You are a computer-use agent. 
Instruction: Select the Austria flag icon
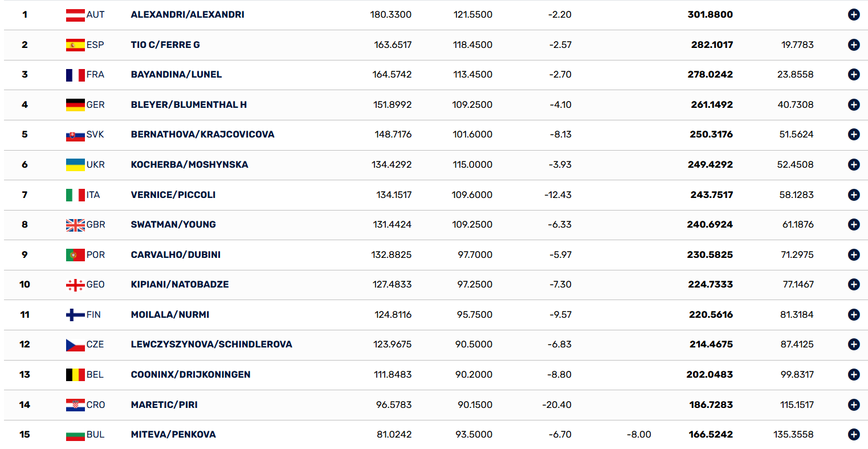coord(75,15)
